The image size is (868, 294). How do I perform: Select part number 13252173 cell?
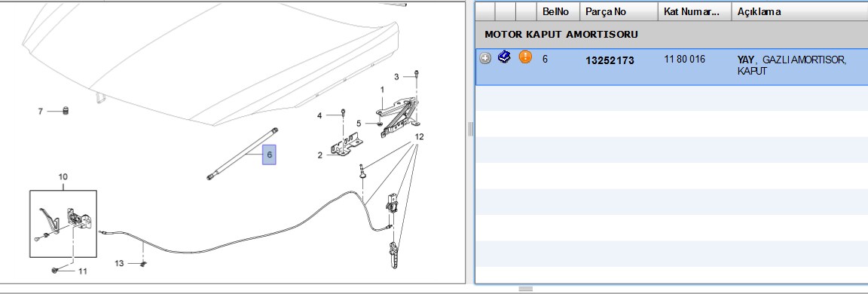point(610,61)
